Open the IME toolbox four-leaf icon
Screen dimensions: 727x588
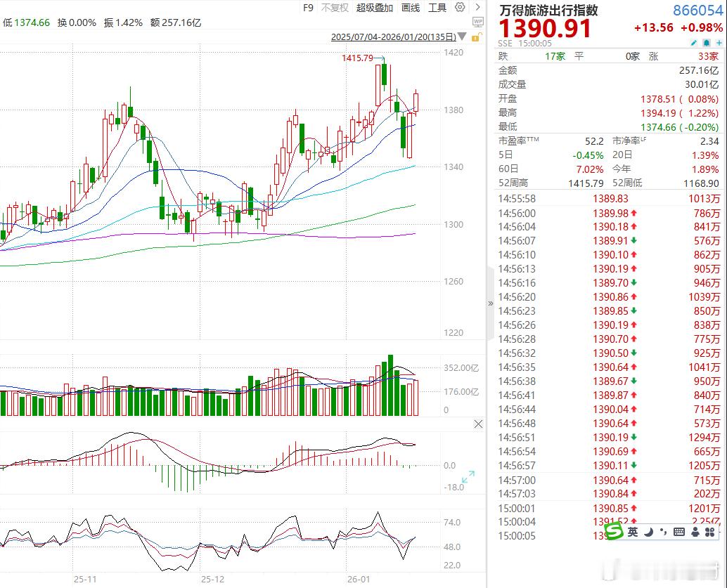pos(710,532)
